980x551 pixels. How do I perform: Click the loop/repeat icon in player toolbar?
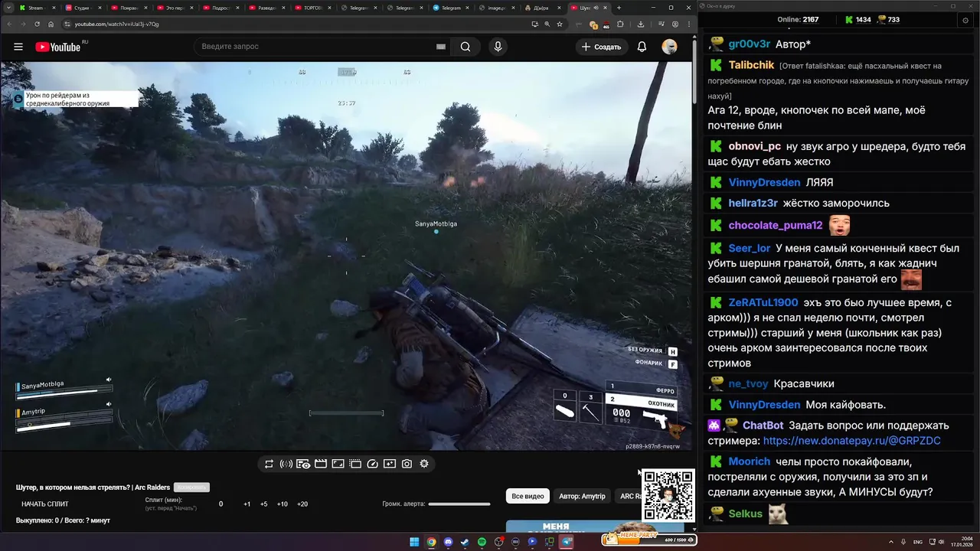pos(269,464)
